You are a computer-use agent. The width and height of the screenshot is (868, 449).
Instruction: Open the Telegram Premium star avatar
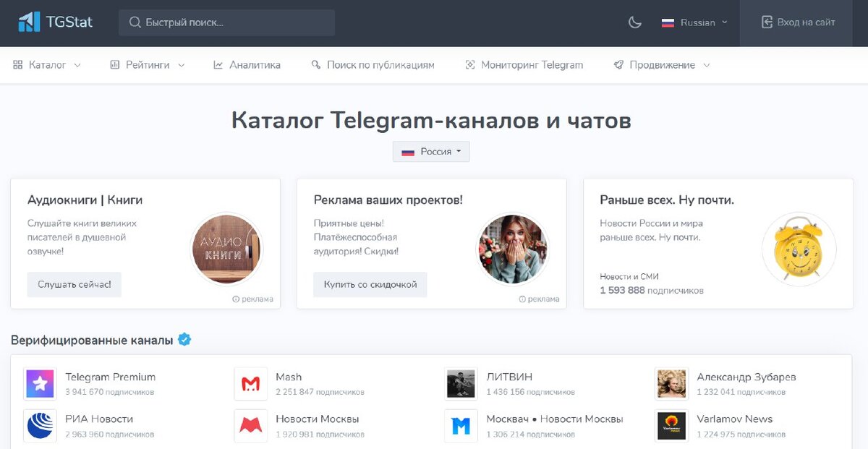40,384
